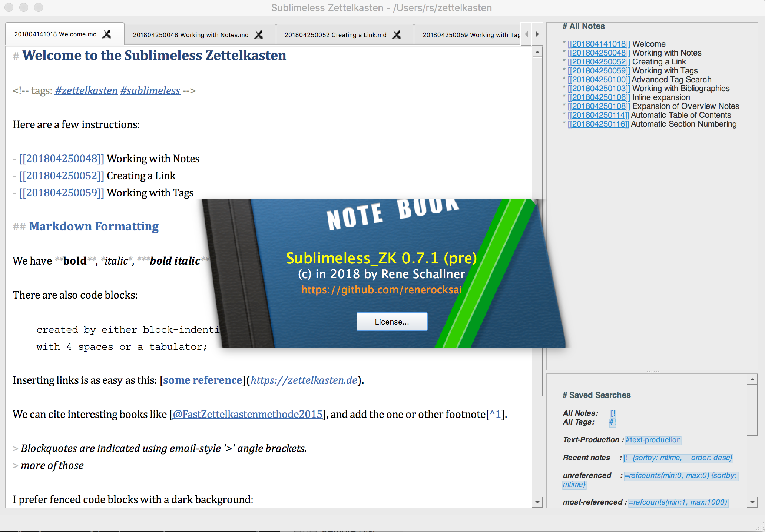Viewport: 765px width, 532px height.
Task: Open the @FastZettelkastenmethode2015 citation link
Action: click(x=248, y=414)
